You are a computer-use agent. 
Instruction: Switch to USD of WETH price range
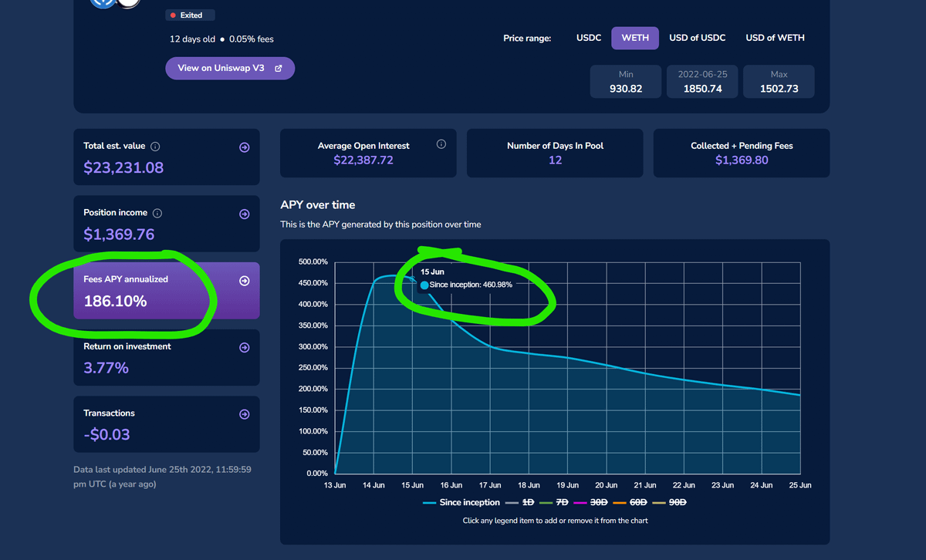tap(775, 38)
